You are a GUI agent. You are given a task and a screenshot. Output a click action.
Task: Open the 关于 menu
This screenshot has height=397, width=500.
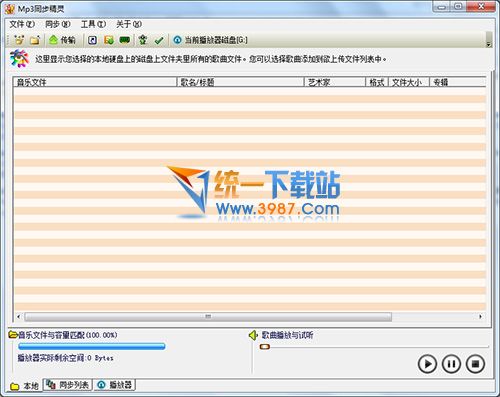[x=129, y=24]
